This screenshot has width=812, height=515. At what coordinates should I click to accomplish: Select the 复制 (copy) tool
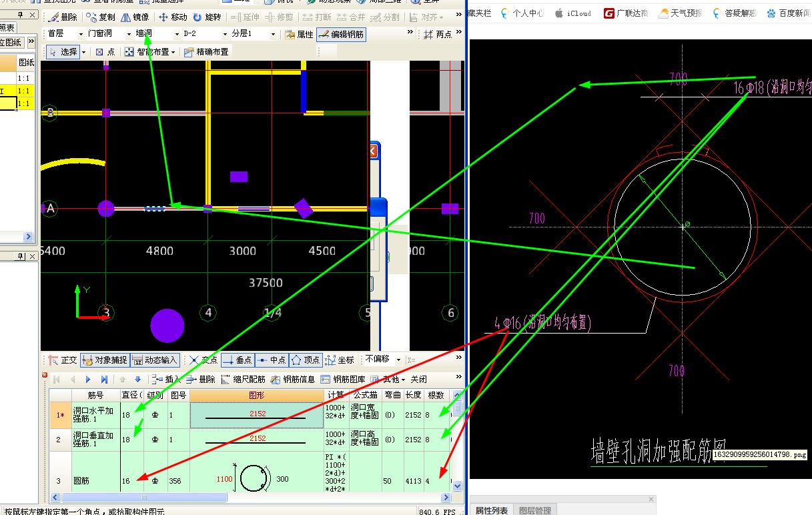[101, 17]
